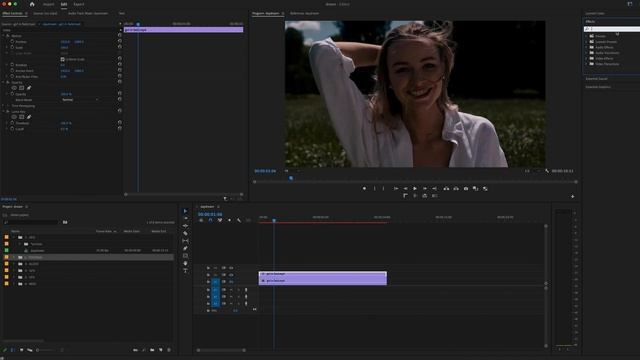Create new bin in Project panel footer
Image resolution: width=640 pixels, height=360 pixels.
[x=152, y=350]
